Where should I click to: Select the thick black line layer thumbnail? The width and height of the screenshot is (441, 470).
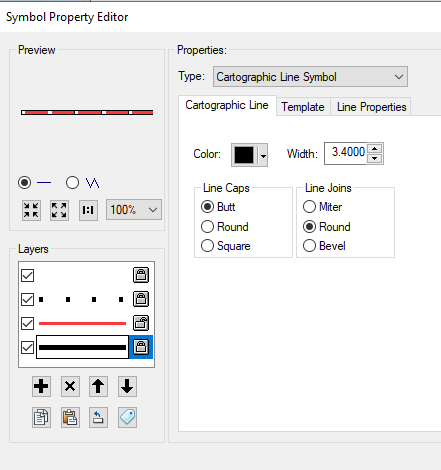coord(82,347)
